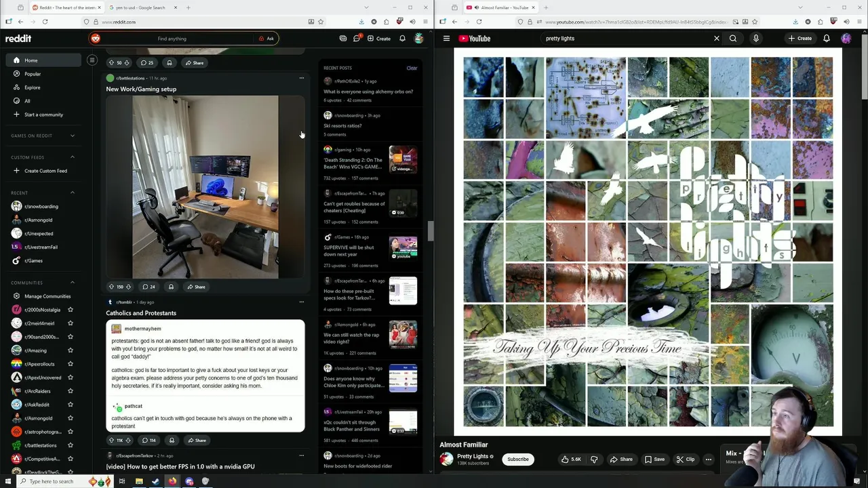868x488 pixels.
Task: Open YouTube notifications bell
Action: (x=827, y=39)
